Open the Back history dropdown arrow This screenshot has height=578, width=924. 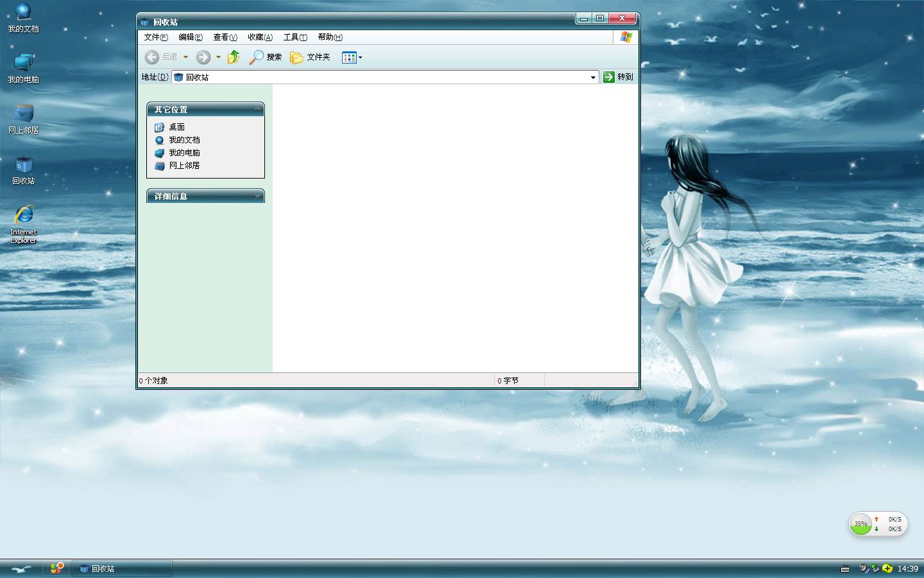pyautogui.click(x=185, y=57)
